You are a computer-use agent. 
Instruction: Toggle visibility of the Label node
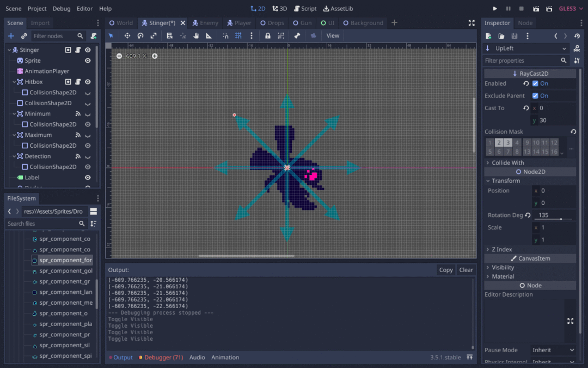click(88, 178)
